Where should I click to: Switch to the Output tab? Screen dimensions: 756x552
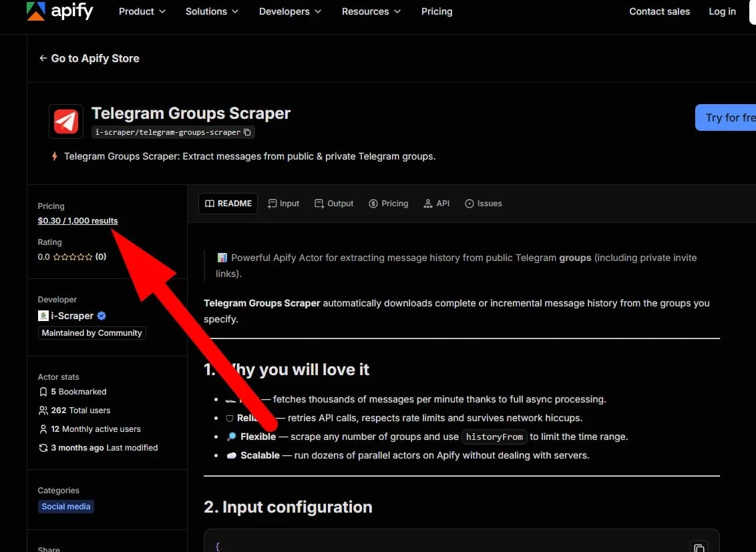point(334,204)
